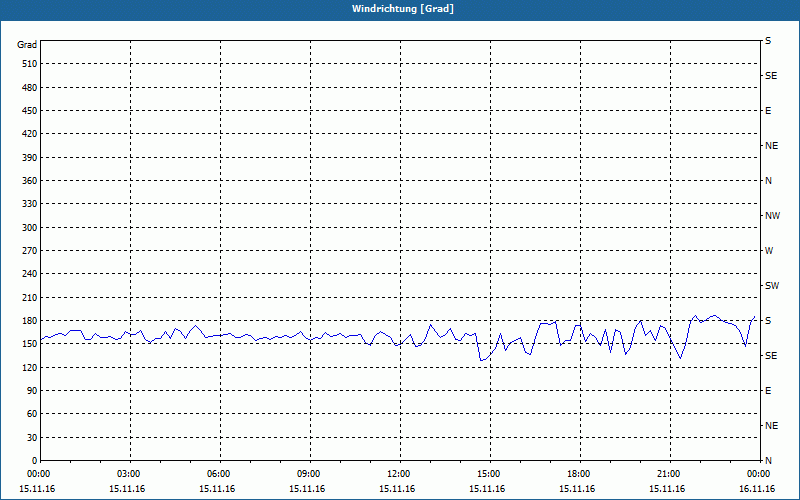Click the 300 degree label
Image resolution: width=800 pixels, height=500 pixels.
coord(30,228)
